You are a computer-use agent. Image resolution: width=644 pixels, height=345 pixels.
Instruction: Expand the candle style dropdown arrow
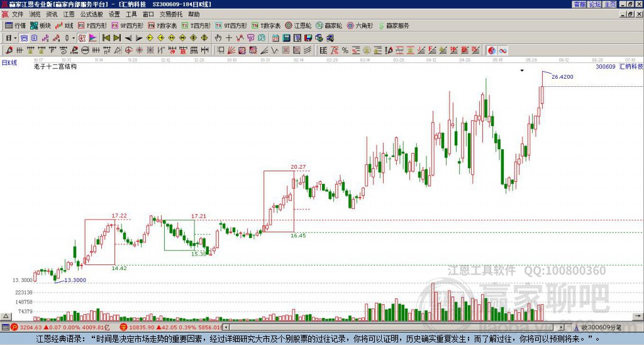coord(74,38)
